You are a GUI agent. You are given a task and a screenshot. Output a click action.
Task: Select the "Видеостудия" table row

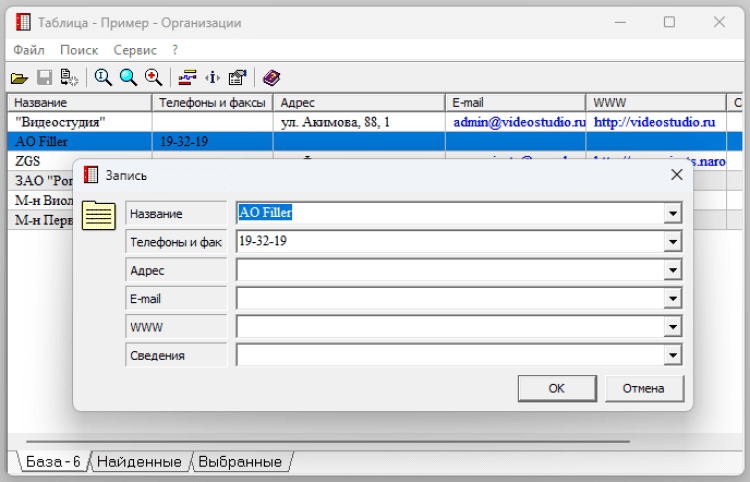(375, 122)
